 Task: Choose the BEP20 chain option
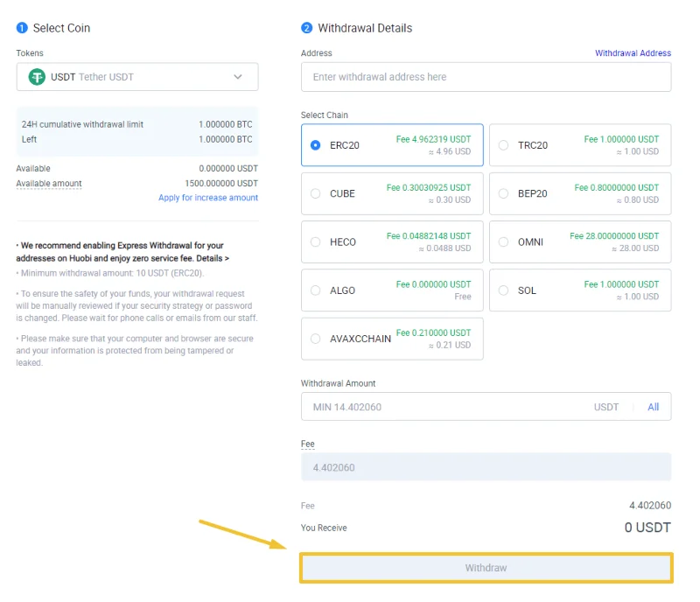(x=580, y=194)
